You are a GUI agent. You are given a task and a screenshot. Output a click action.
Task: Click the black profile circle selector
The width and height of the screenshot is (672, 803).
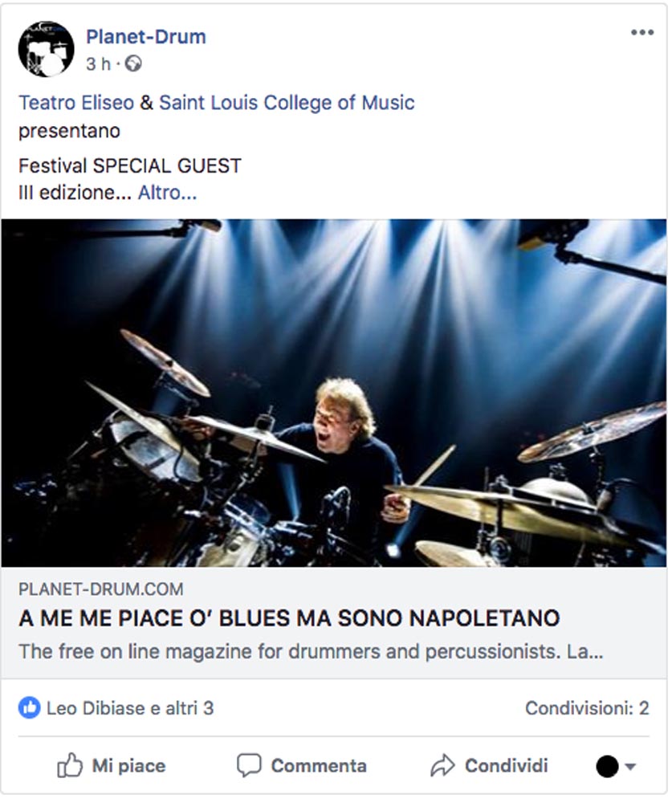607,767
